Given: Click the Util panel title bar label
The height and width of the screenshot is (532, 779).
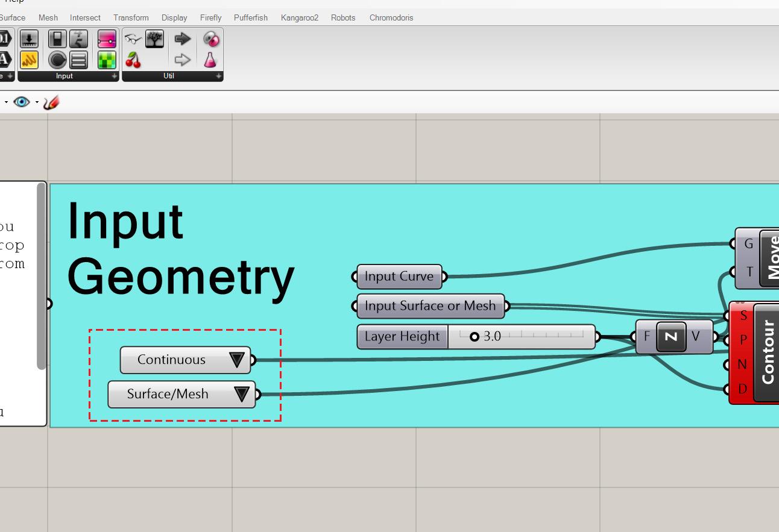Looking at the screenshot, I should click(x=169, y=77).
